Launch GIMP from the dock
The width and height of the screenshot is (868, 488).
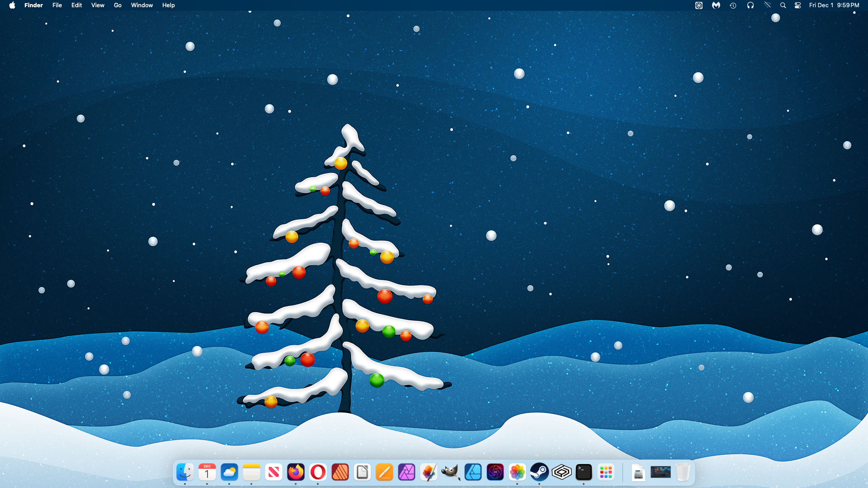pyautogui.click(x=451, y=472)
